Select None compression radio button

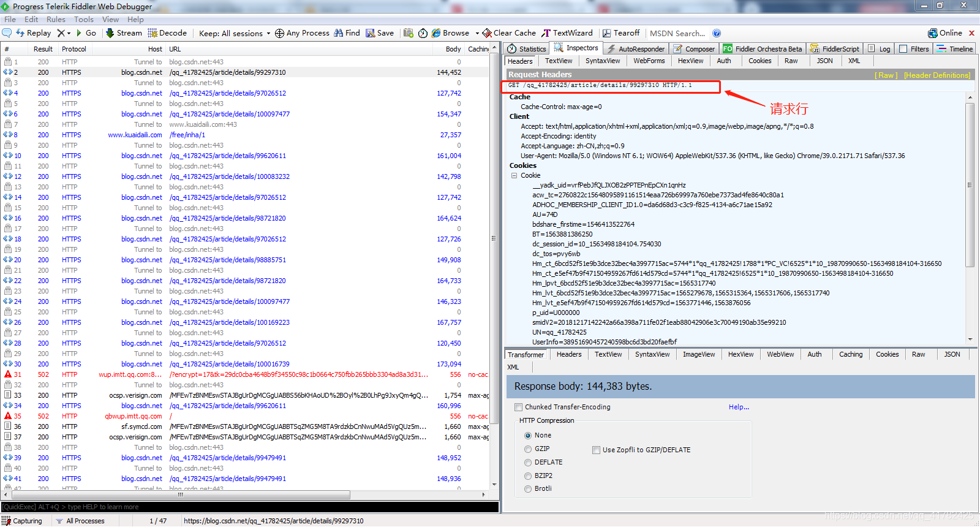pyautogui.click(x=528, y=436)
